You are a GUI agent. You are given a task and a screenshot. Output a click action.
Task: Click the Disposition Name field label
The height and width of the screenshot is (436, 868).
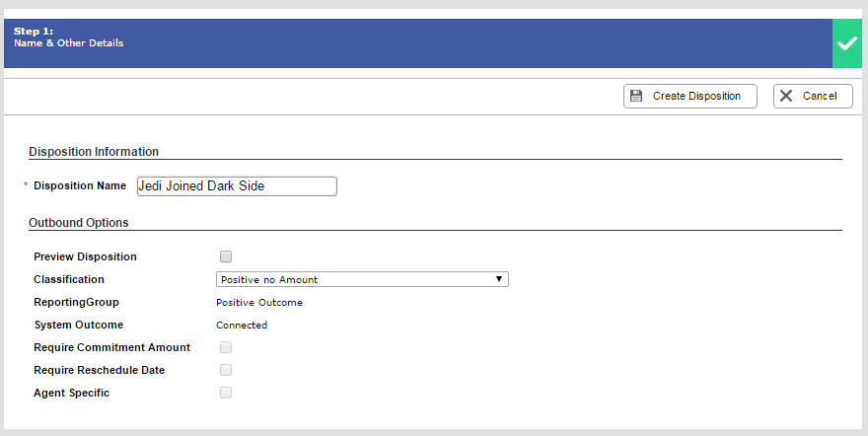(x=80, y=185)
